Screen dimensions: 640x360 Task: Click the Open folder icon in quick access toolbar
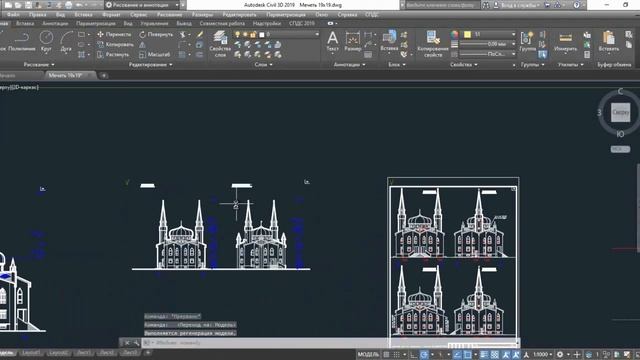[x=18, y=5]
